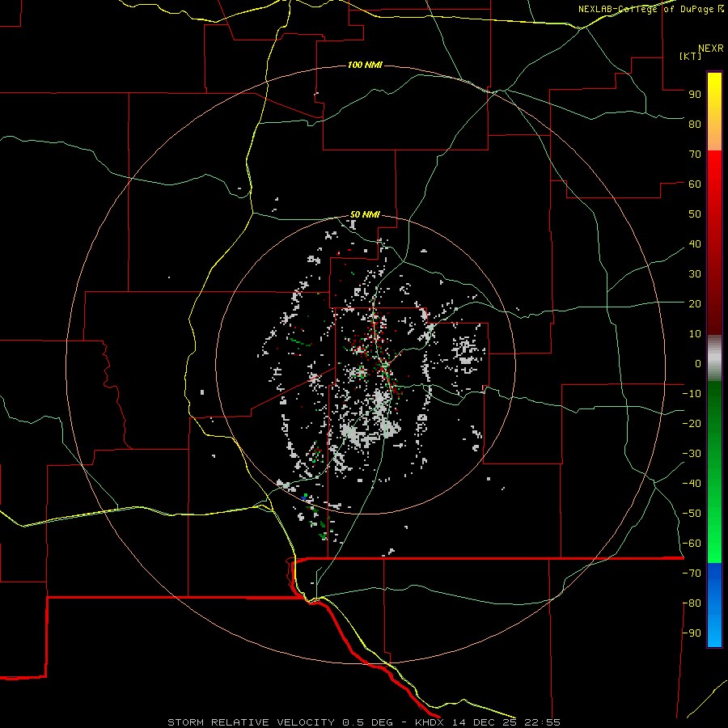Image resolution: width=728 pixels, height=728 pixels.
Task: Click the -10 value on the velocity scale
Action: pyautogui.click(x=692, y=394)
